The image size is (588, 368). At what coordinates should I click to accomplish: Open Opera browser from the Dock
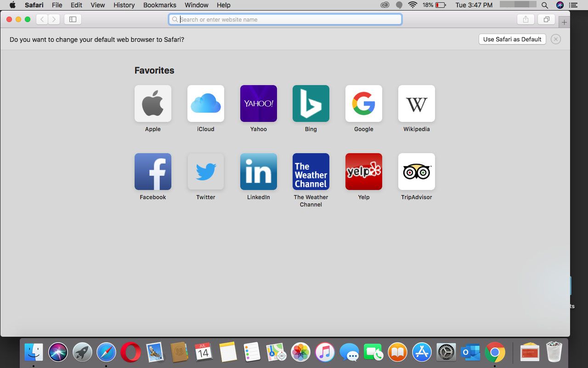point(131,353)
